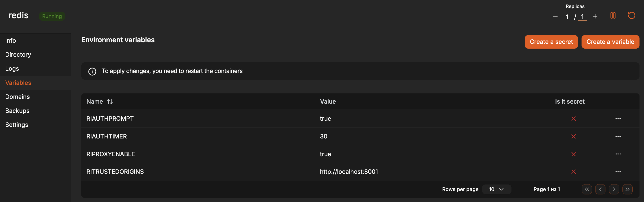Click the Is it secret column header
644x202 pixels.
coord(570,101)
